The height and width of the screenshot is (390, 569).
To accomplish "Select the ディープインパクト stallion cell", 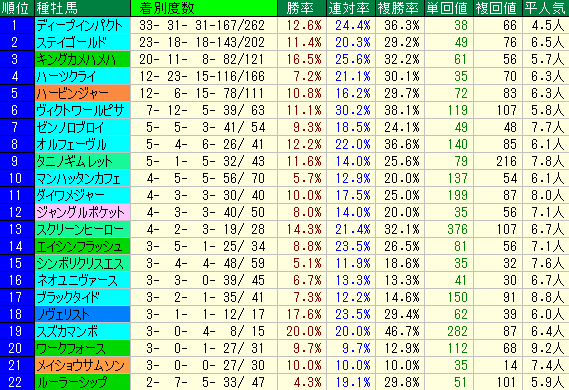I will 82,25.
